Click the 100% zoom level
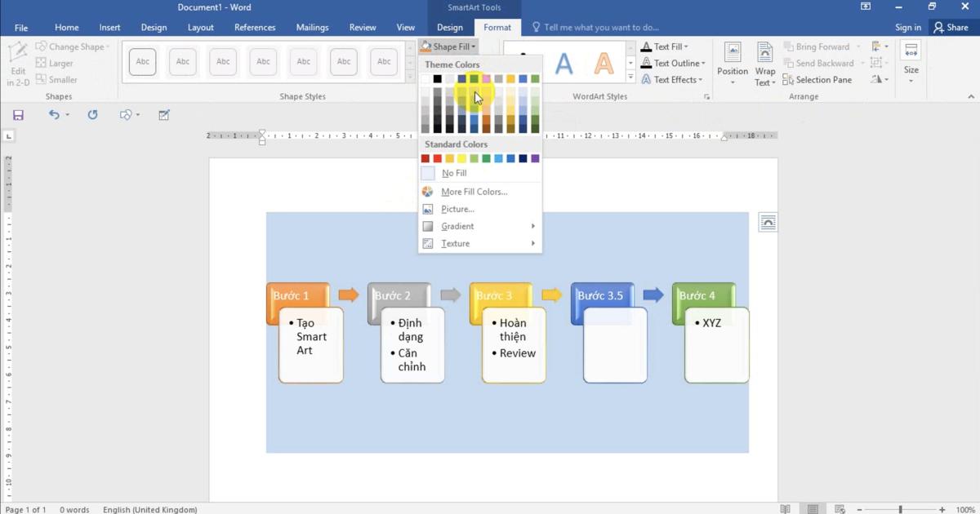The height and width of the screenshot is (514, 980). [x=965, y=509]
